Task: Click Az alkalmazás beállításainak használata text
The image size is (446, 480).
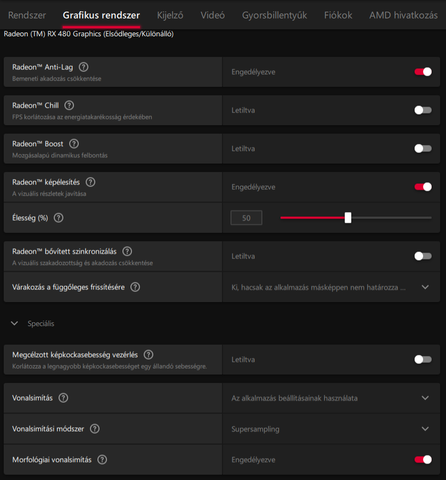Action: 294,398
